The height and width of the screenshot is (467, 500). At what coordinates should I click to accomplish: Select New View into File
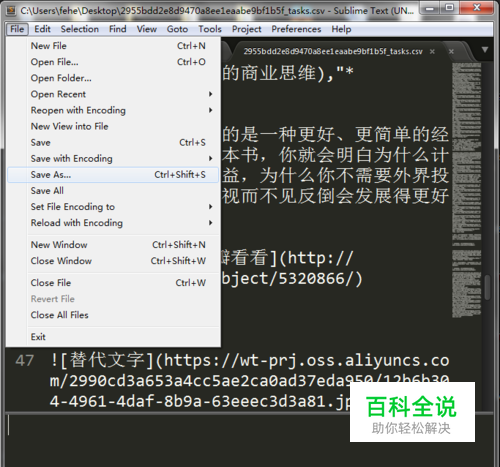click(x=113, y=126)
